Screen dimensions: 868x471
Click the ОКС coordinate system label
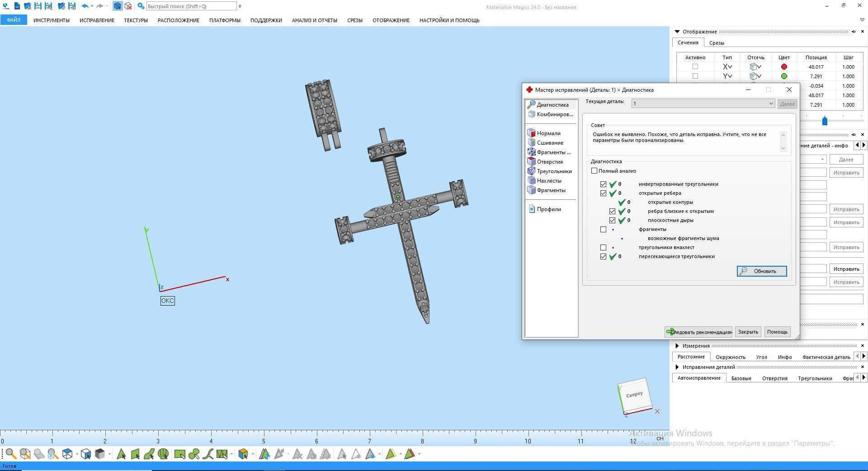tap(167, 301)
